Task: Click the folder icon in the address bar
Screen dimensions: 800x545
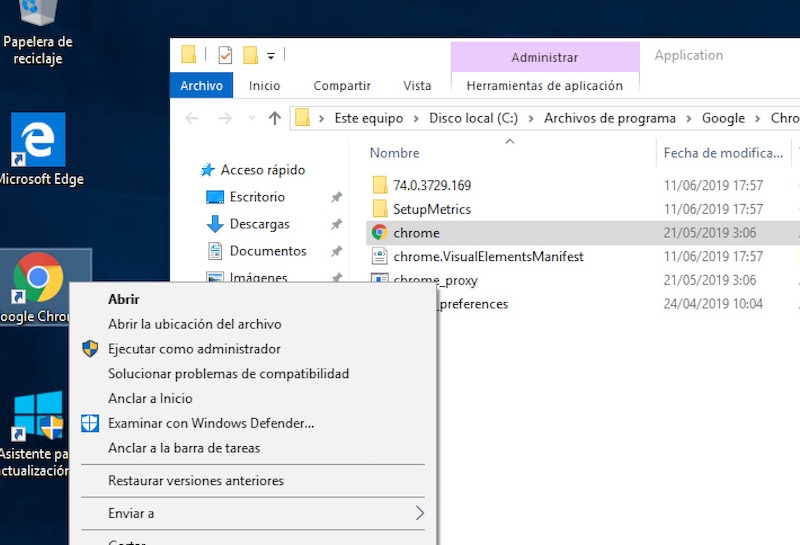Action: (303, 118)
